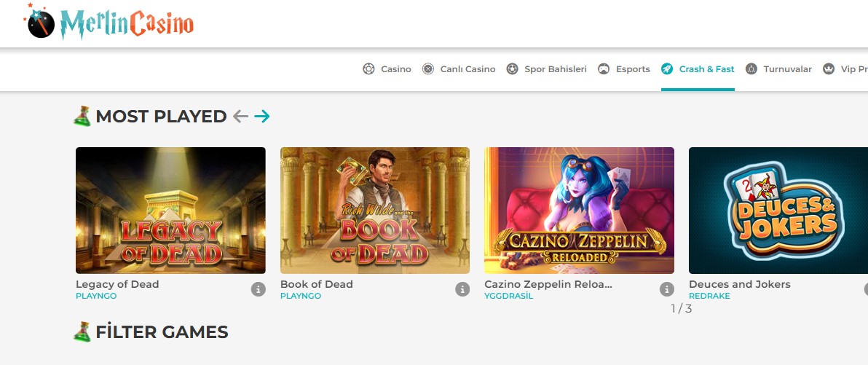Click the potion icon beside Filter Games
This screenshot has width=868, height=365.
(x=82, y=331)
